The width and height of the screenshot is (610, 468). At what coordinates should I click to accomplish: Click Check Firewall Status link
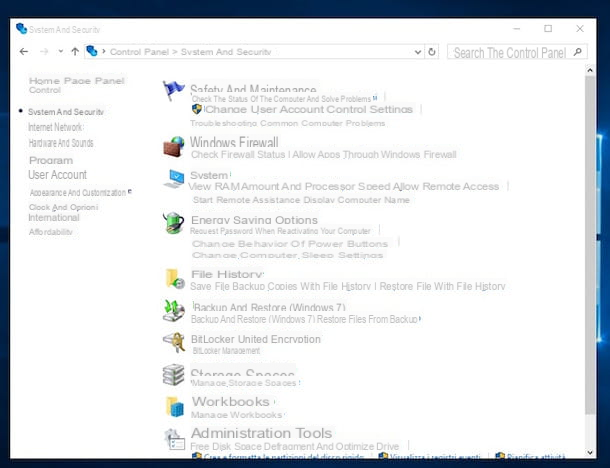pos(238,154)
